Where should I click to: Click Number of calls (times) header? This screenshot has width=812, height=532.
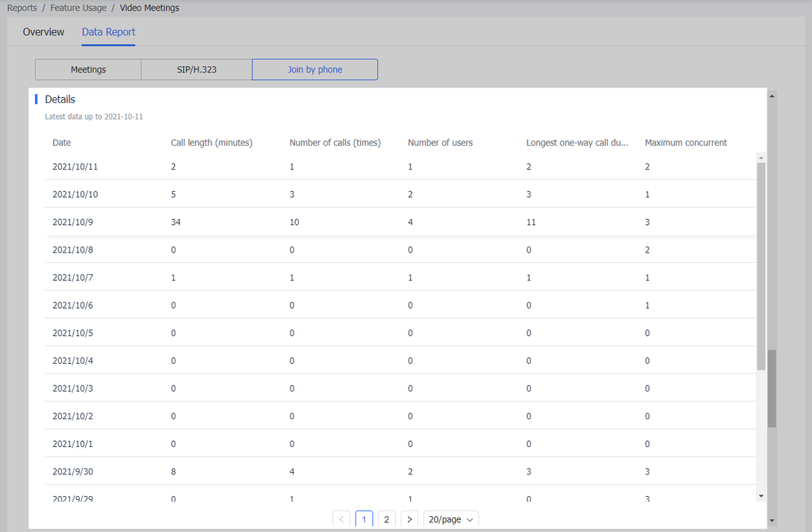click(x=335, y=143)
